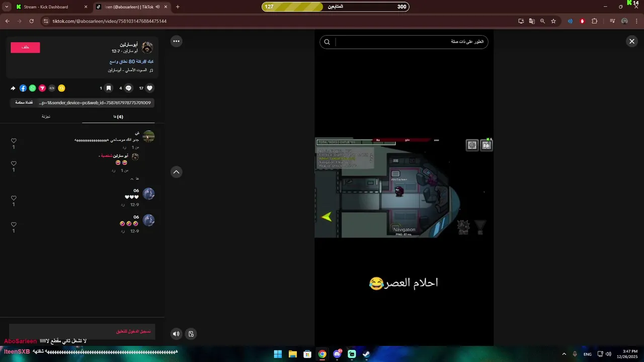Collapse replies under the first comment
The height and width of the screenshot is (362, 644).
(134, 178)
